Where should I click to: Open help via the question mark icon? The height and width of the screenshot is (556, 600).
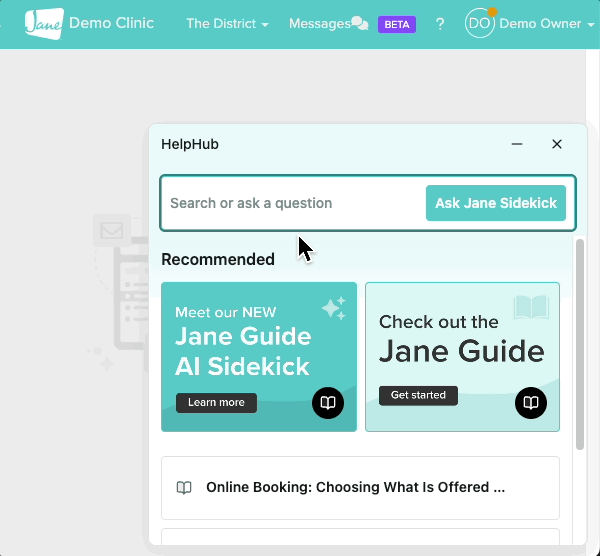pyautogui.click(x=440, y=24)
